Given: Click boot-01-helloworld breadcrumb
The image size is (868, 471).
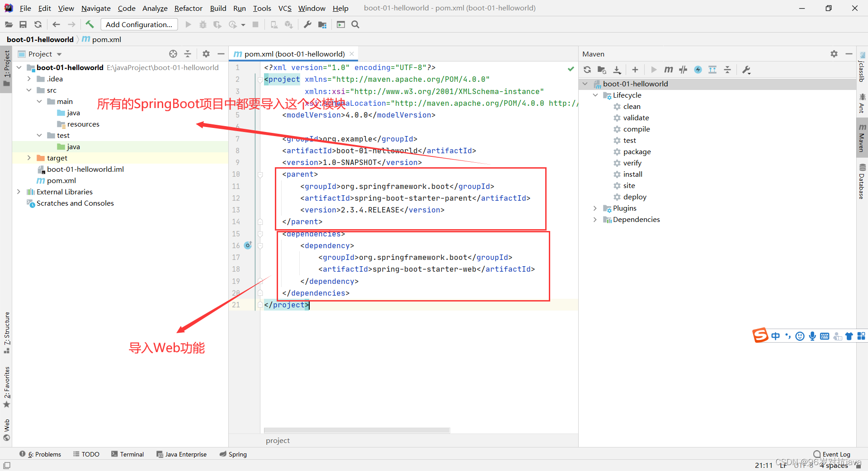Looking at the screenshot, I should (x=40, y=39).
